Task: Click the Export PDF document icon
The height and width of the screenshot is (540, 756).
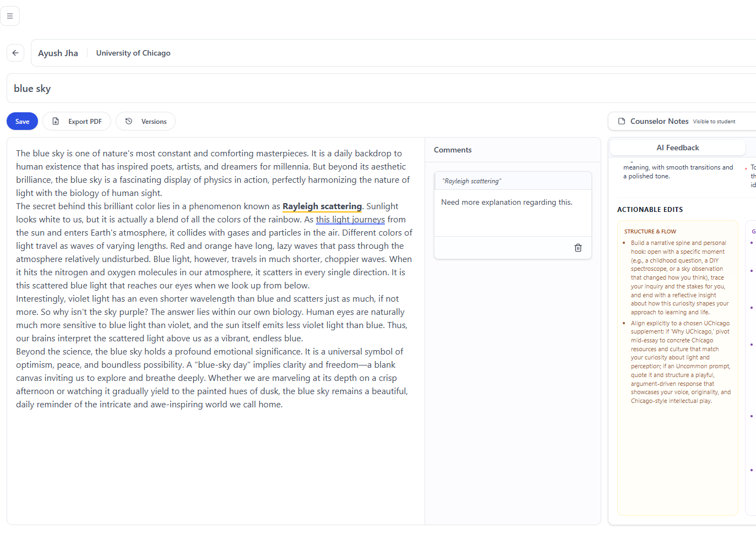Action: [56, 121]
